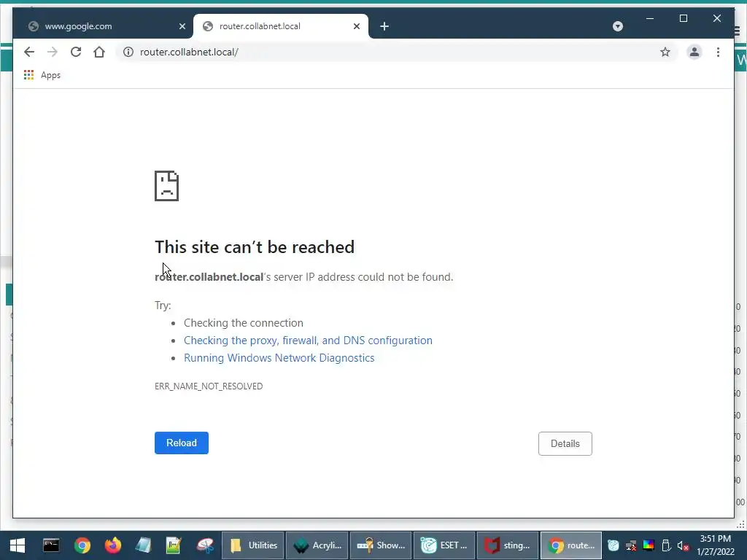Run Windows Network Diagnostics link
Screen dimensions: 747x560
click(x=279, y=358)
